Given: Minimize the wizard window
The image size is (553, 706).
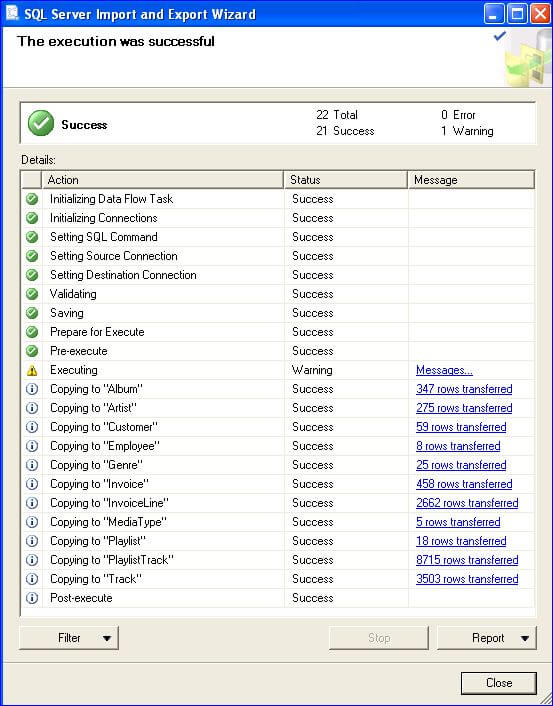Looking at the screenshot, I should pyautogui.click(x=494, y=14).
